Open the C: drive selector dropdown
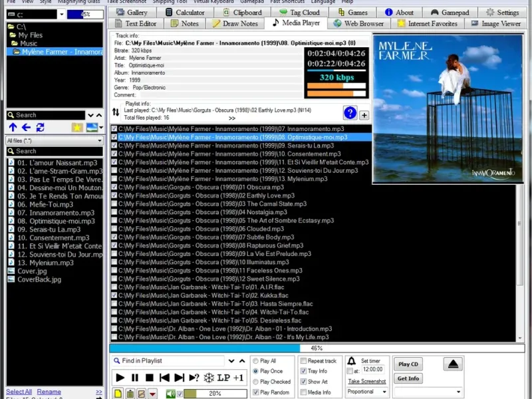Viewport: 532px width, 399px height. 61,14
